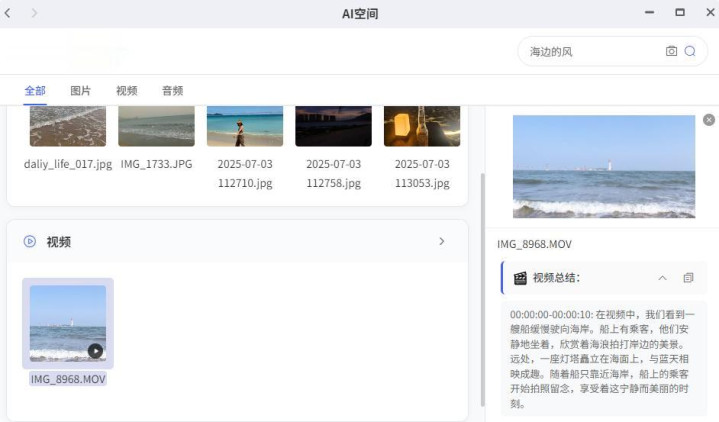Click the back navigation arrow
Viewport: 719px width, 422px height.
(x=9, y=13)
